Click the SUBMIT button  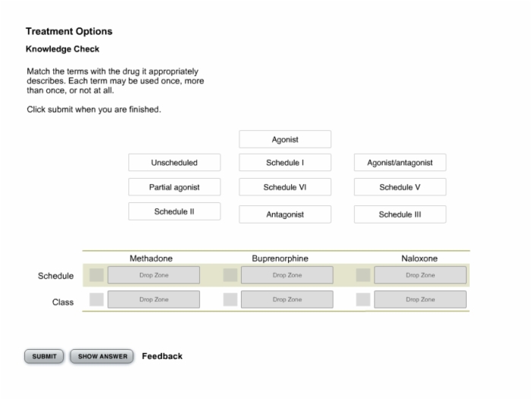point(44,356)
